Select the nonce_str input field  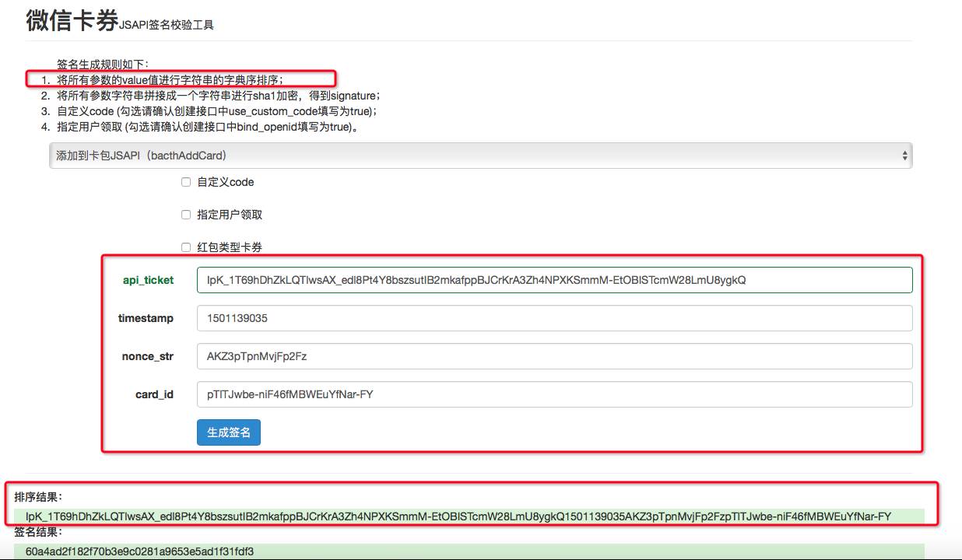(x=554, y=356)
